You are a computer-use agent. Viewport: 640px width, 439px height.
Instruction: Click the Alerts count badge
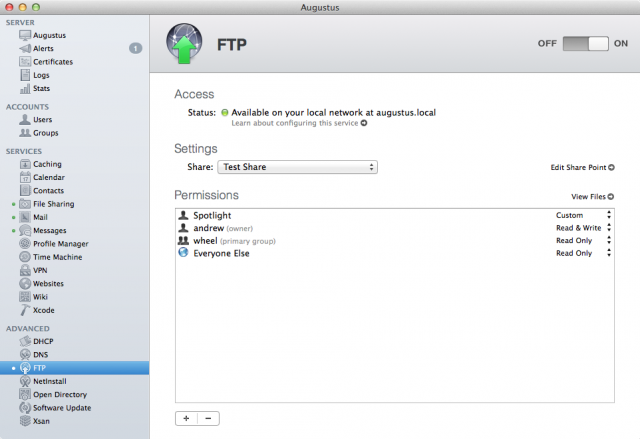(x=136, y=49)
